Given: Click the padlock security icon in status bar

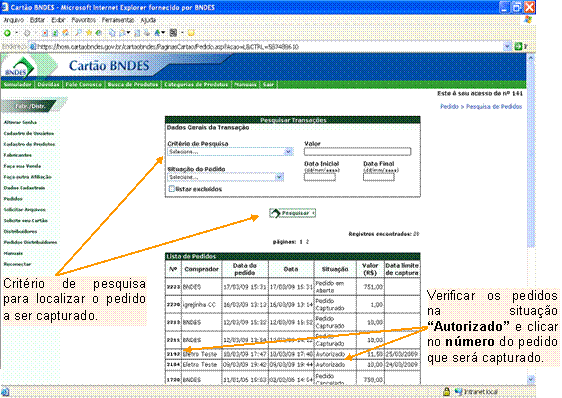Looking at the screenshot, I should click(446, 391).
